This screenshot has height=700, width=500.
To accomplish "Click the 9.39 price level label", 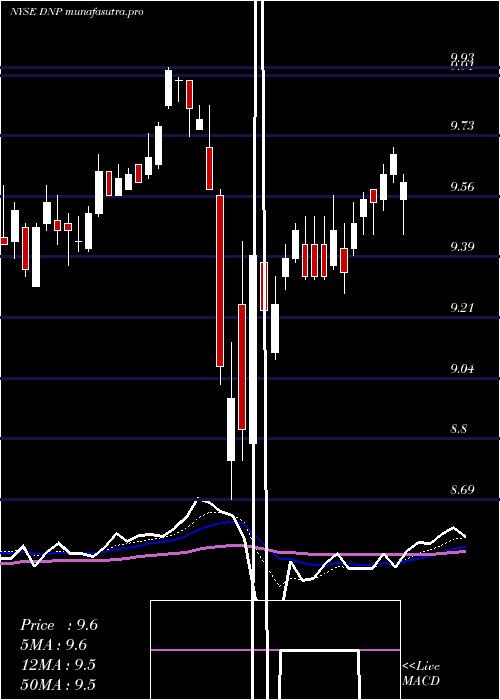I will (x=462, y=247).
